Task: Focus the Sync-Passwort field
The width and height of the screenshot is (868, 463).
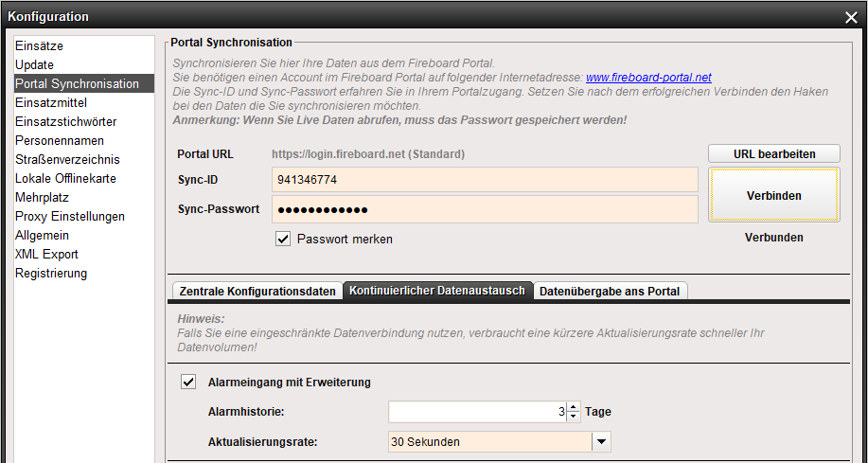Action: 485,209
